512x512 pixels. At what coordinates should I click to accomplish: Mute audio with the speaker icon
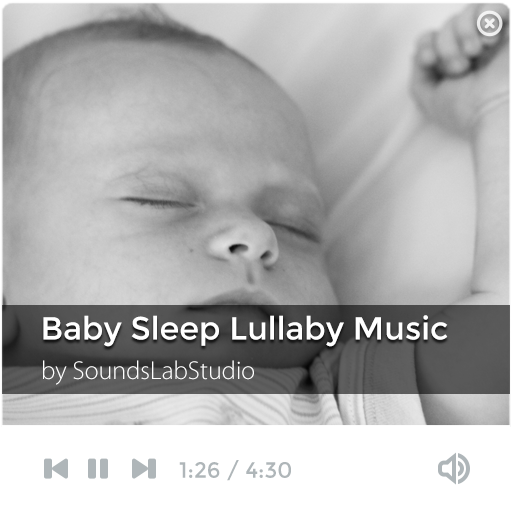[x=454, y=468]
